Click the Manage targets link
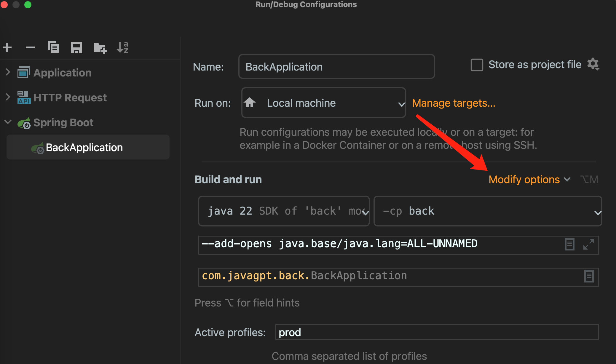This screenshot has width=616, height=364. (454, 103)
